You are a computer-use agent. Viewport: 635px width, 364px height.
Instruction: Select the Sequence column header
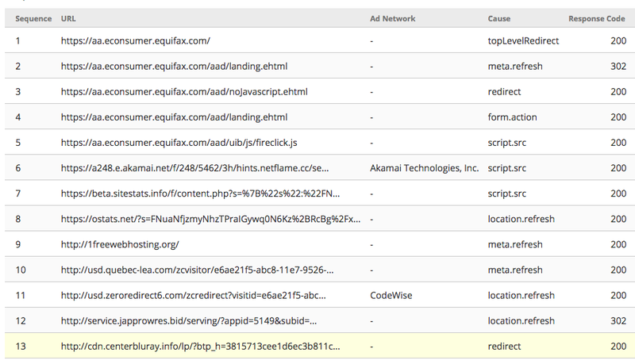(x=33, y=18)
